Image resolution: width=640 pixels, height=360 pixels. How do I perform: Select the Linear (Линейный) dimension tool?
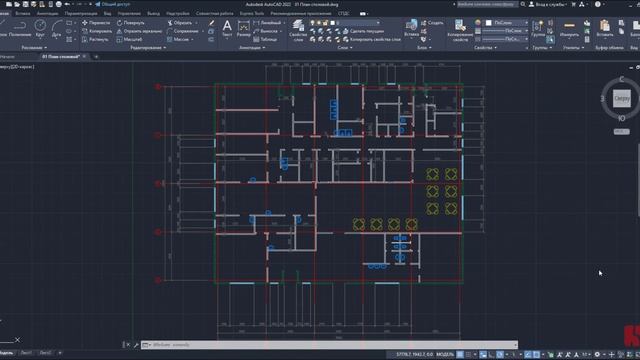267,23
